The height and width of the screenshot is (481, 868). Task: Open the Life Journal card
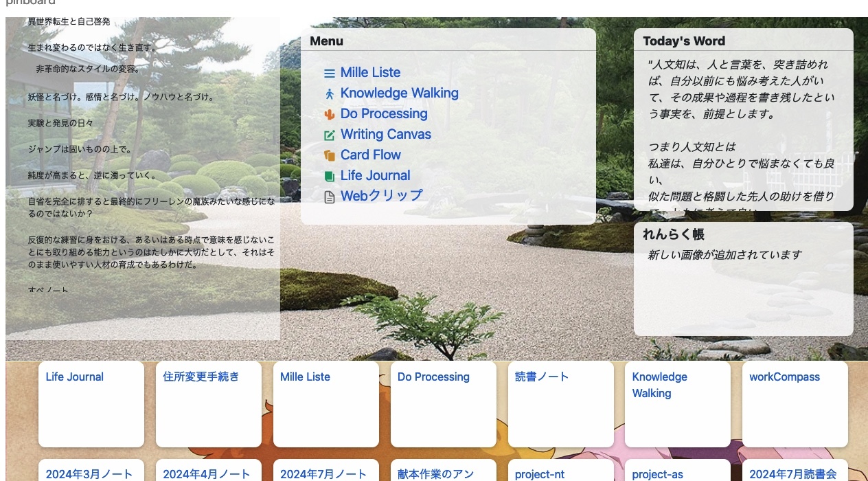coord(91,405)
